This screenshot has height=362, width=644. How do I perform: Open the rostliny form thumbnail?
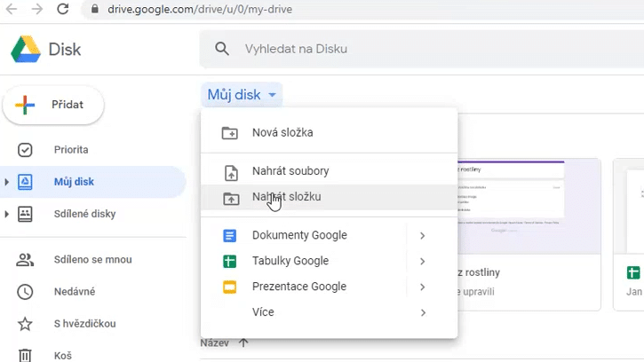point(529,207)
